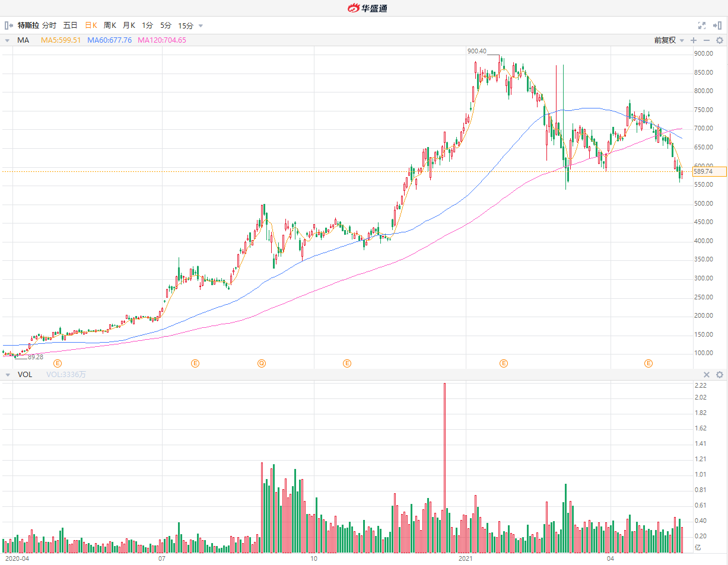Expand the MA indicator selector arrow
Viewport: 728px width, 565px height.
7,40
